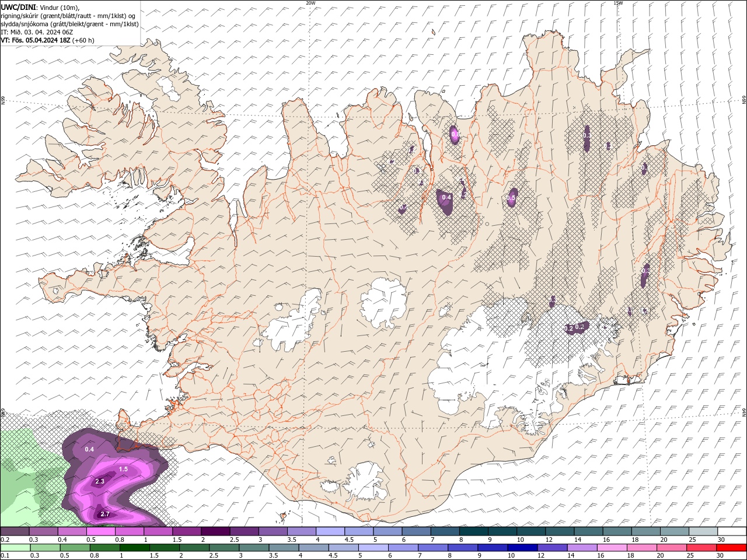Screen dimensions: 747x560
Task: Pick the 25 rain-scale coral red swatch
Action: coord(701,548)
